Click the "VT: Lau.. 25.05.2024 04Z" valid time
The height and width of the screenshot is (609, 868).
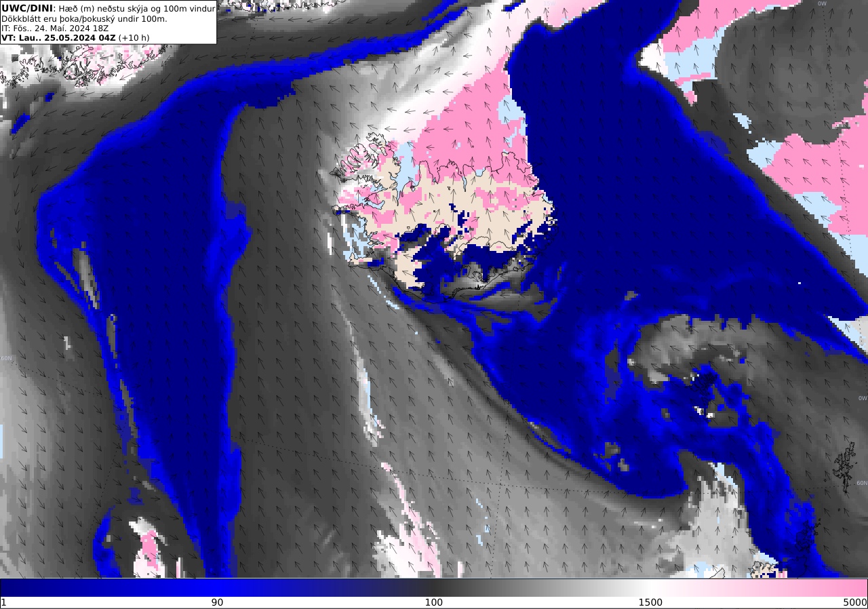pyautogui.click(x=58, y=37)
